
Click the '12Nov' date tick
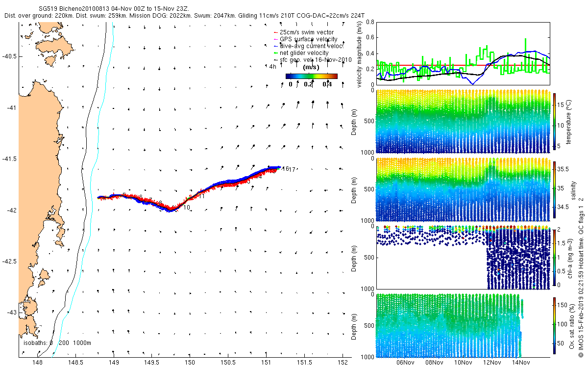pyautogui.click(x=492, y=363)
